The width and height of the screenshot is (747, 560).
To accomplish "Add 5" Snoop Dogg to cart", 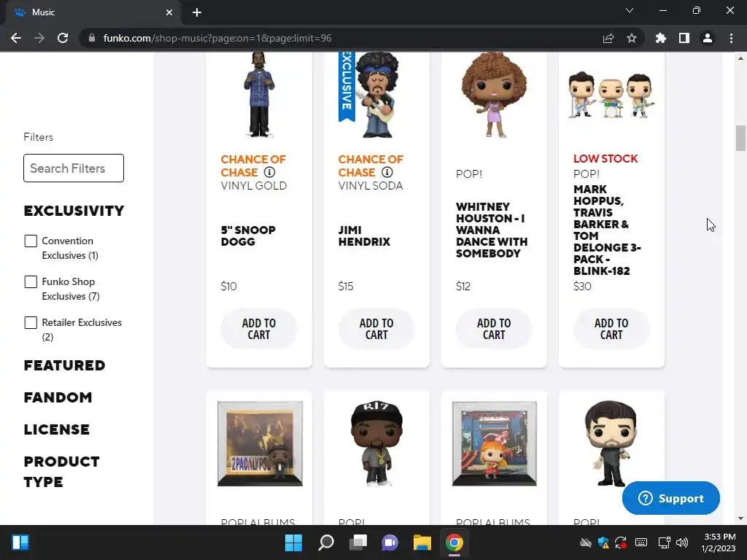I will pyautogui.click(x=259, y=329).
